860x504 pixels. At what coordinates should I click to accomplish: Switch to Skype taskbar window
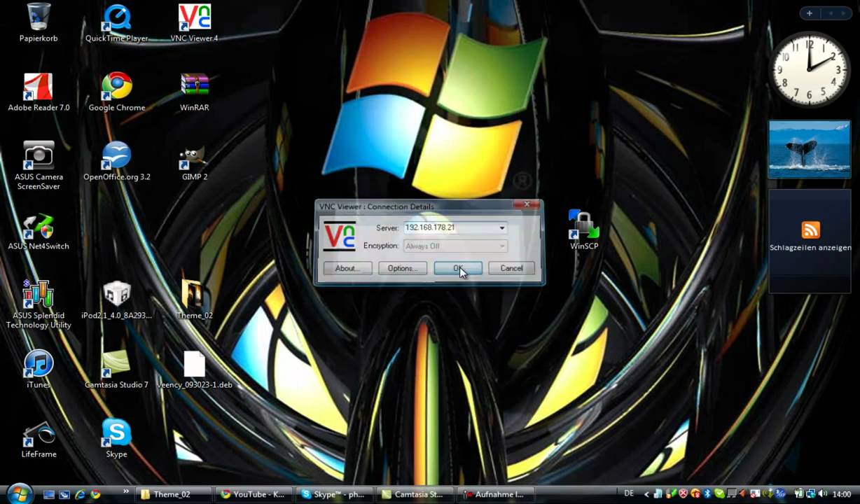pos(334,494)
